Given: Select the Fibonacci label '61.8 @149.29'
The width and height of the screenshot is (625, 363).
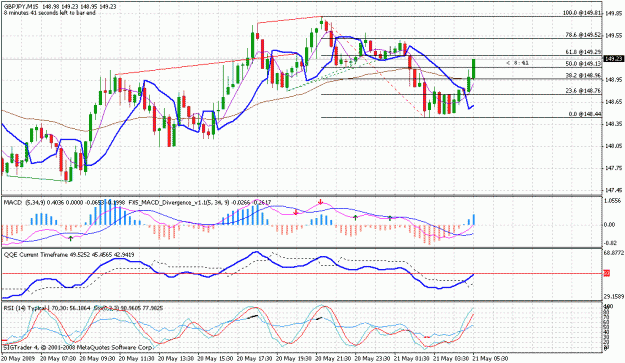Looking at the screenshot, I should coord(584,52).
